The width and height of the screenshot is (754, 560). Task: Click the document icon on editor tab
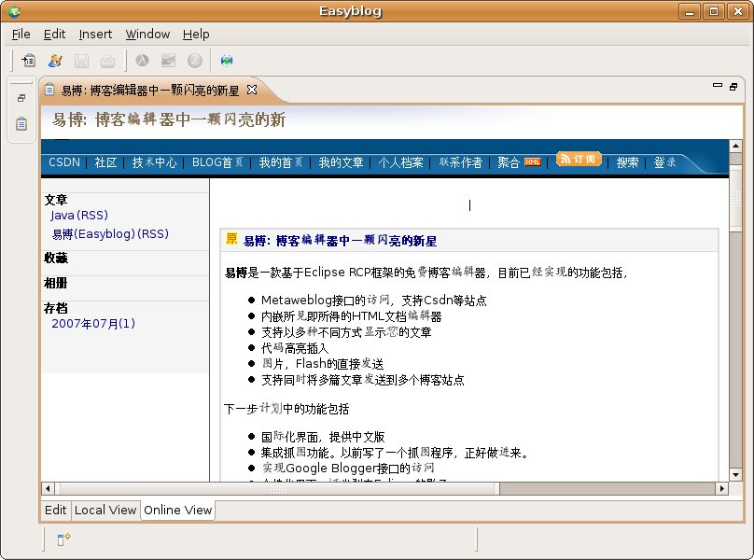click(49, 89)
